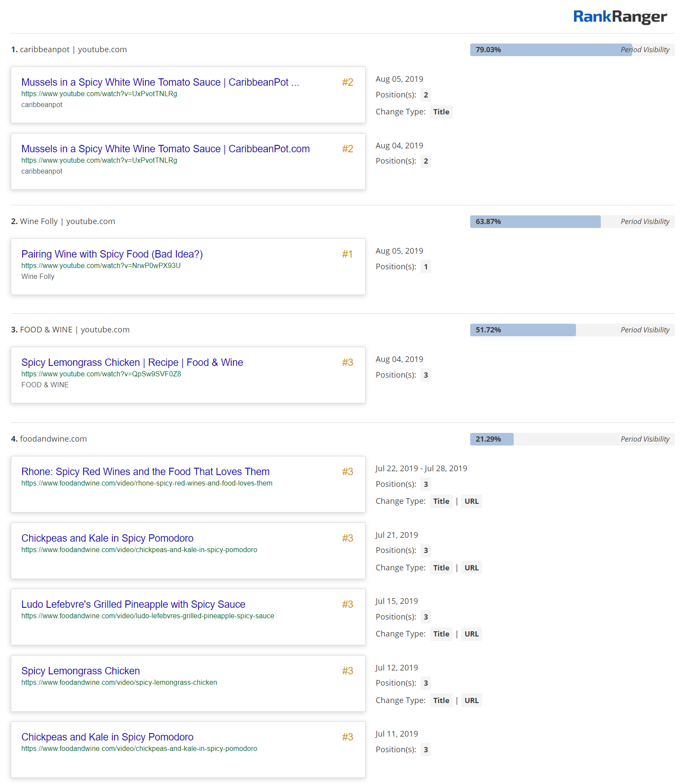687x784 pixels.
Task: Click the URL change tag for Jul 21, 2019
Action: [471, 568]
